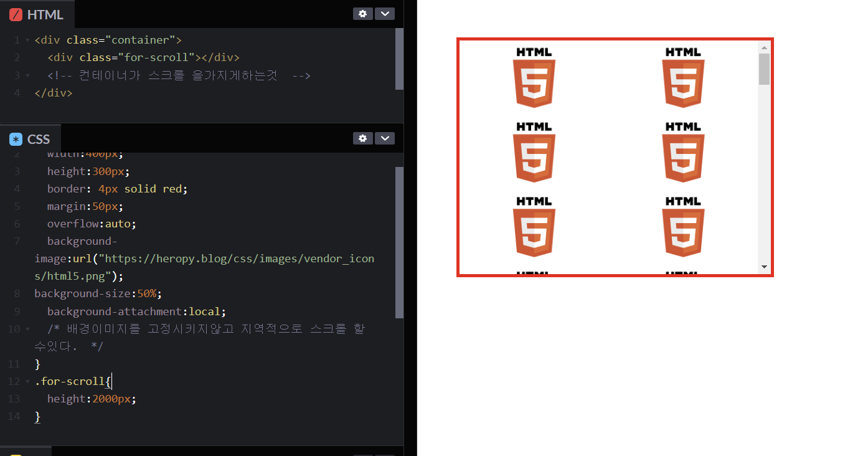Select the HTML editor title tab
Screen dimensions: 868x456
click(37, 14)
